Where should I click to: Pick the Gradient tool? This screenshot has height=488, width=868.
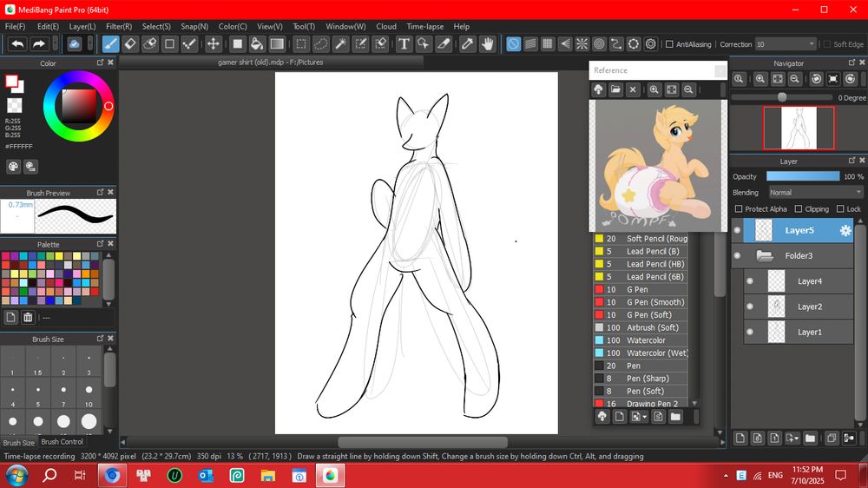(x=277, y=43)
